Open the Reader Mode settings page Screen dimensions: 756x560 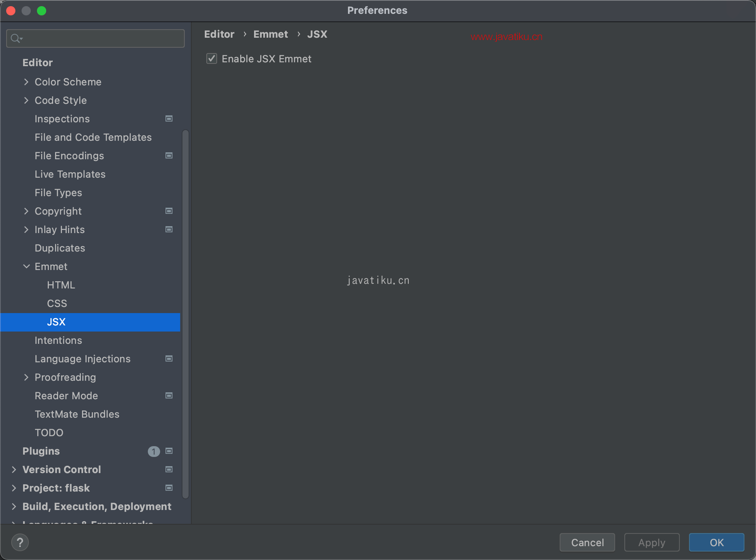(66, 396)
